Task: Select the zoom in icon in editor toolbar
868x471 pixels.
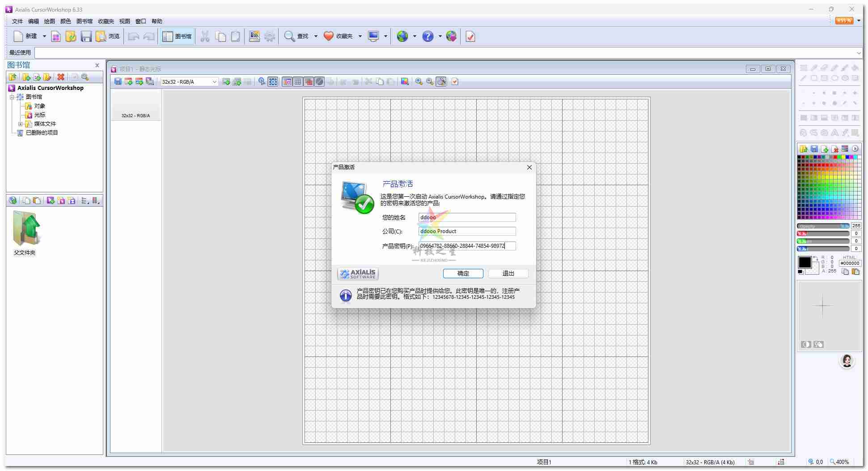Action: [x=419, y=82]
